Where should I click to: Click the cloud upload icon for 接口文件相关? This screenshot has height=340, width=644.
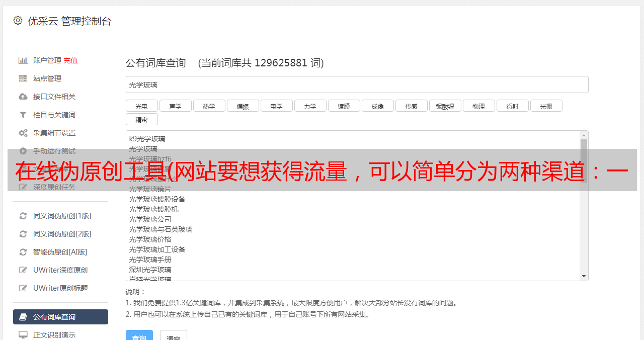(23, 97)
